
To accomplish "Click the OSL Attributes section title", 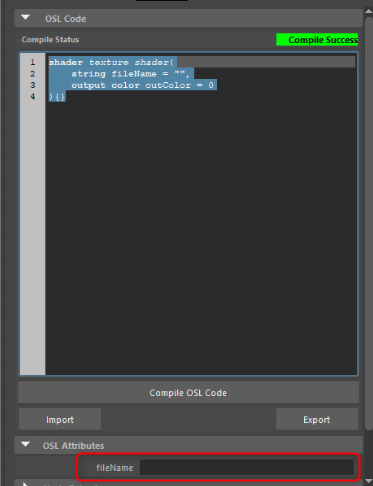I will pos(73,446).
